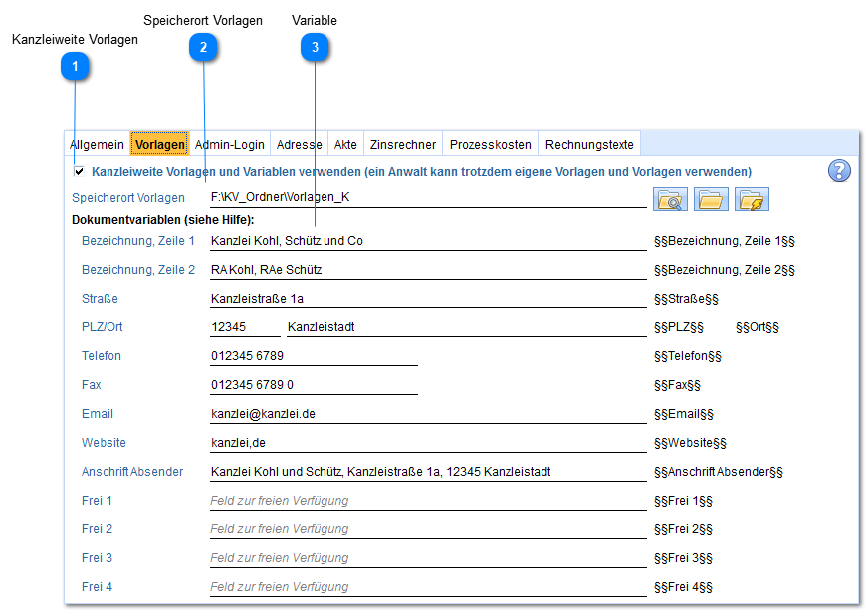Click the Frei 1 label
Viewport: 868px width, 613px height.
point(97,501)
